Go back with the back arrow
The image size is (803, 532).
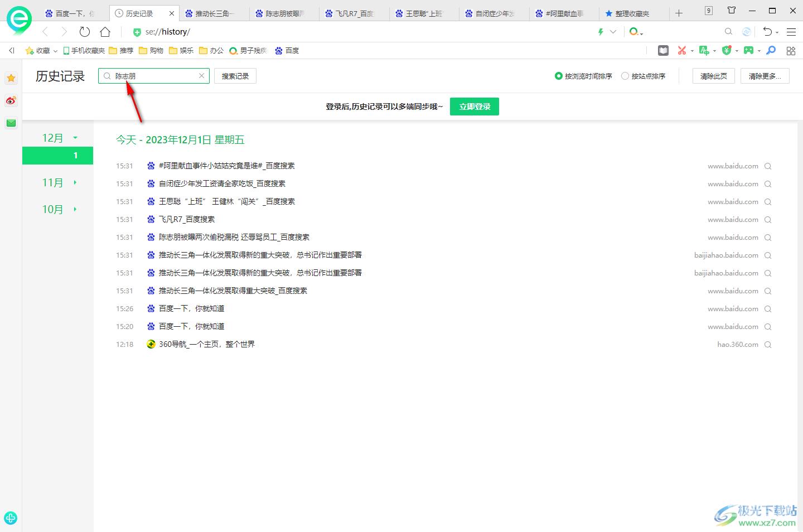46,32
